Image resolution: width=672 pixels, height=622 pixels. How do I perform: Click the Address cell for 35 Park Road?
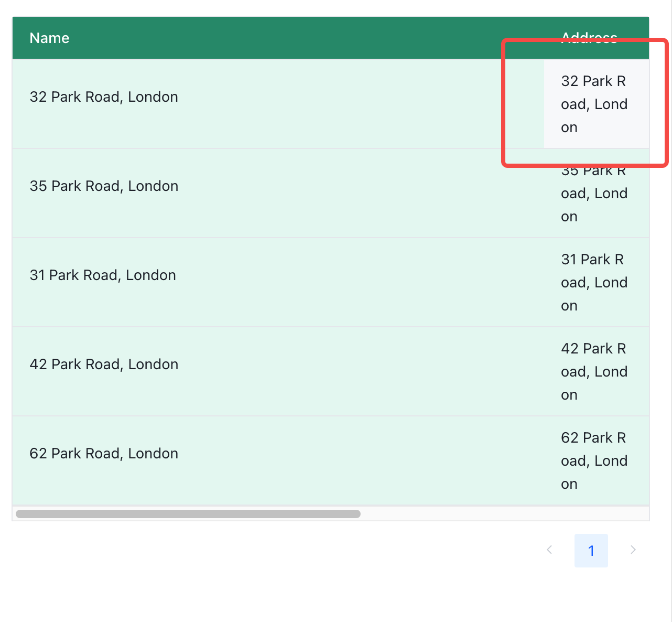tap(597, 193)
